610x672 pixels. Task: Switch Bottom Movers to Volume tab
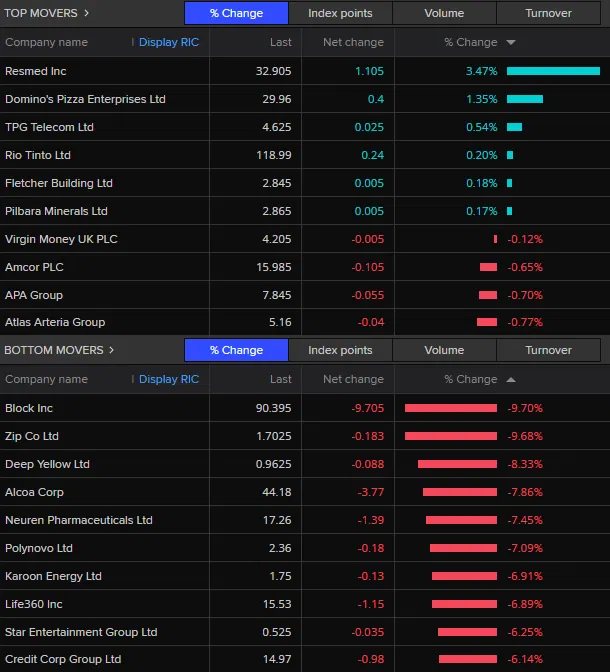pos(444,350)
